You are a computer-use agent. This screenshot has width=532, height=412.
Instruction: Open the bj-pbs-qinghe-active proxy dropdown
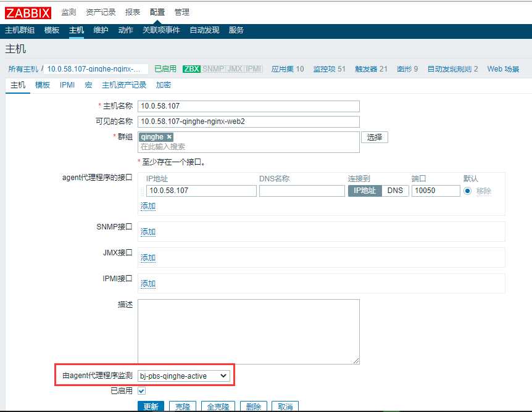183,376
